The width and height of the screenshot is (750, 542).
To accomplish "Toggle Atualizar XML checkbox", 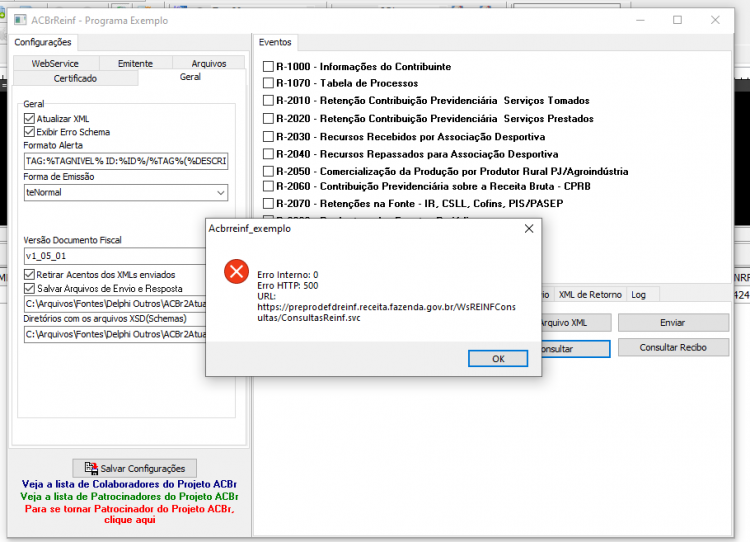I will point(29,119).
